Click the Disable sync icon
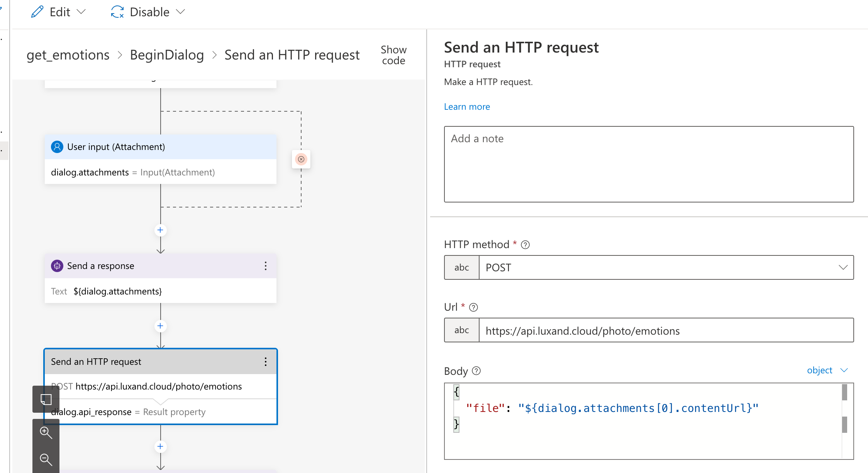The width and height of the screenshot is (868, 473). coord(117,12)
